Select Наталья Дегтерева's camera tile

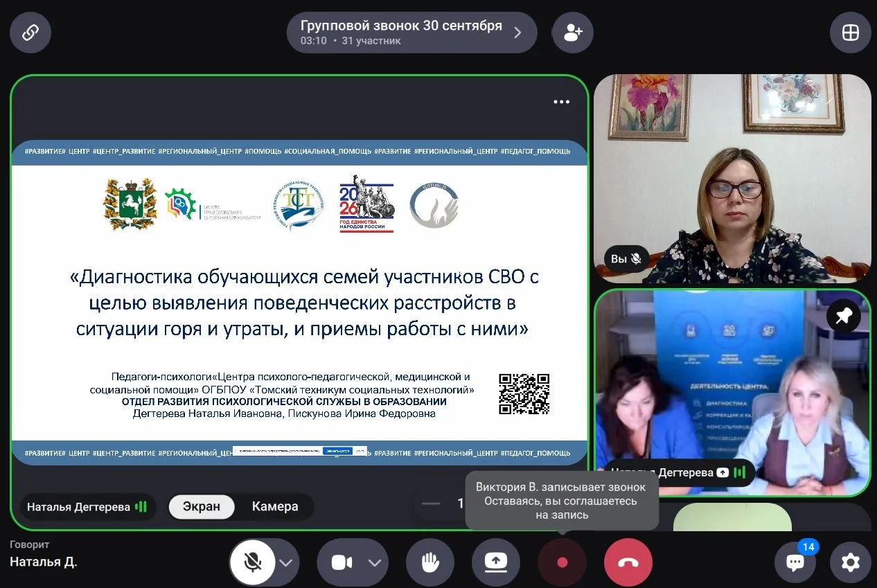click(732, 393)
